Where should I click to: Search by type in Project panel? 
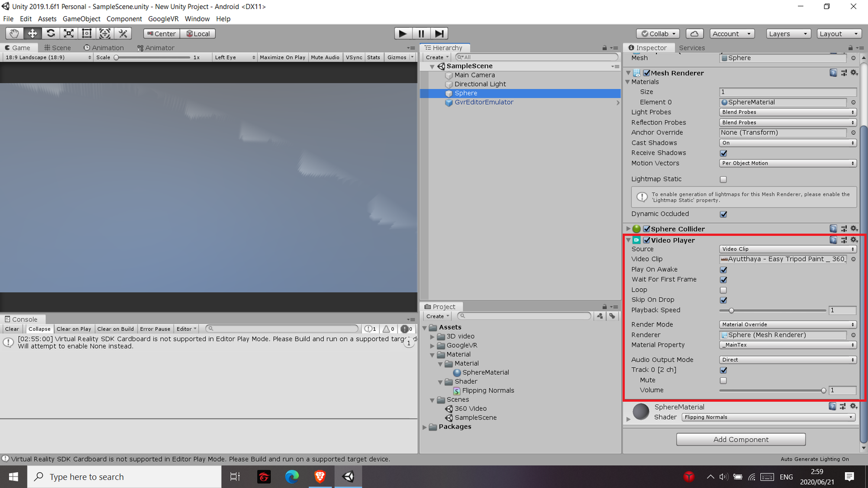coord(600,316)
